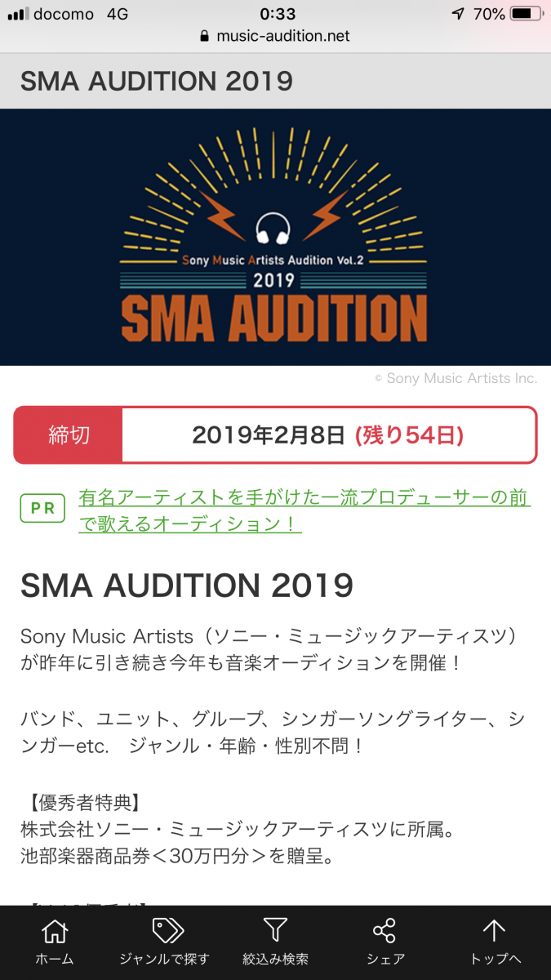Select the 絞込み検索 tab label

(275, 959)
